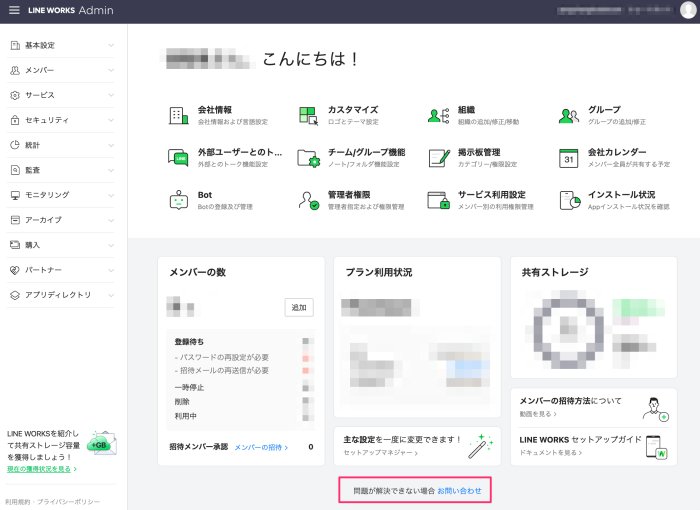Screen dimensions: 700x510
Task: Open the プライバシーポリシー footer link
Action: (x=68, y=502)
